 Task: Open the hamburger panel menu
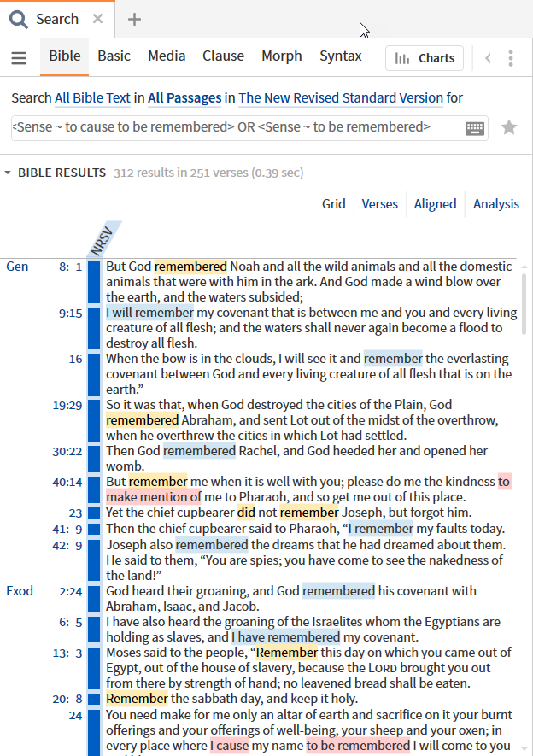click(x=19, y=58)
